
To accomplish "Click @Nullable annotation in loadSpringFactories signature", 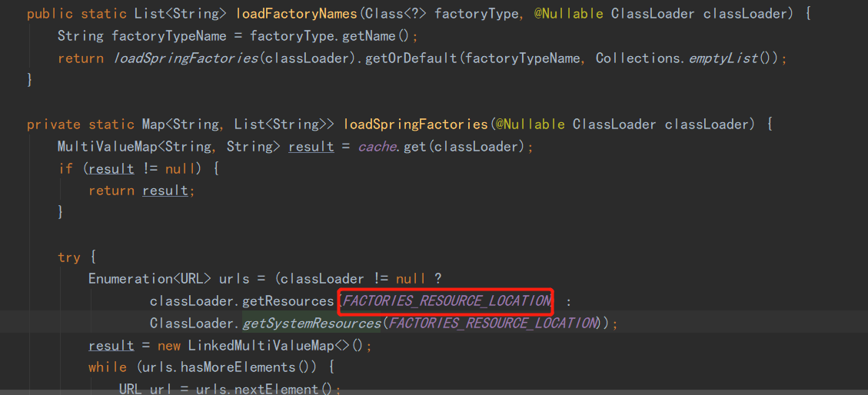I will tap(530, 124).
